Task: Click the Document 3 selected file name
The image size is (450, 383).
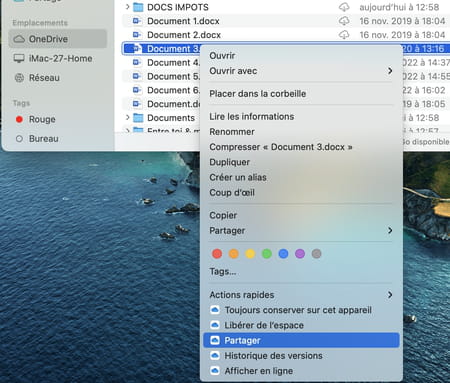Action: coord(173,49)
